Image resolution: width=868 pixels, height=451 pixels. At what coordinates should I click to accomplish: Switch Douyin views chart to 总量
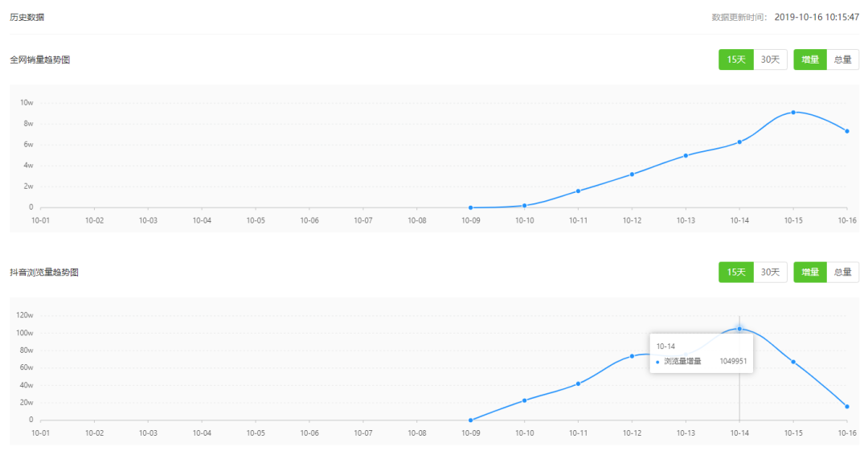[842, 273]
